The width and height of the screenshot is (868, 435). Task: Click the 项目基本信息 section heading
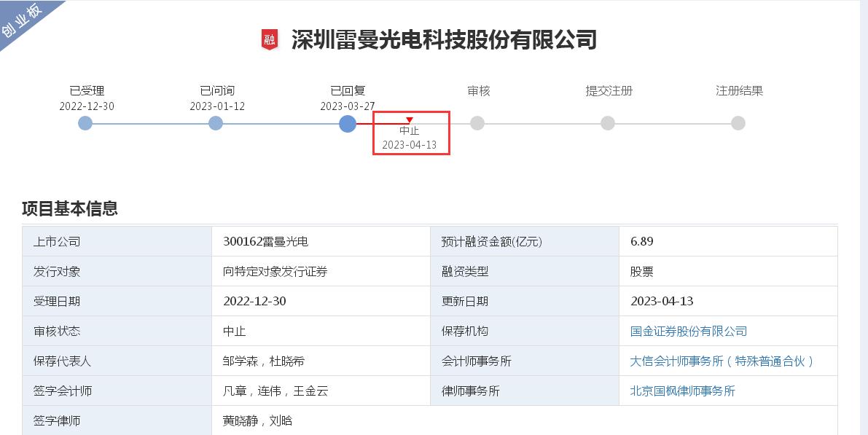click(x=70, y=208)
